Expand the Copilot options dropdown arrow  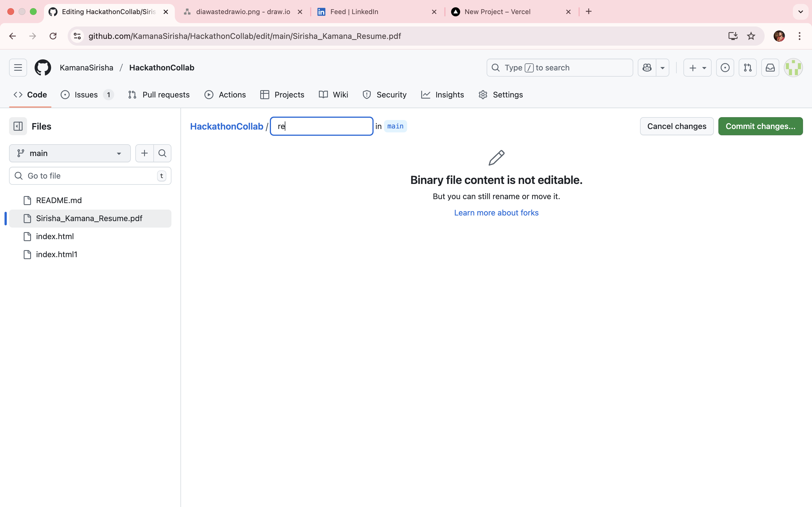pos(662,68)
